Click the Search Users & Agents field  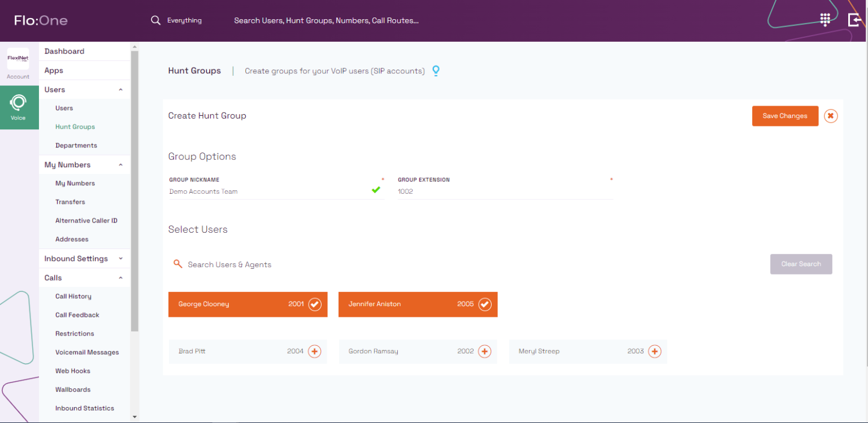tap(229, 264)
